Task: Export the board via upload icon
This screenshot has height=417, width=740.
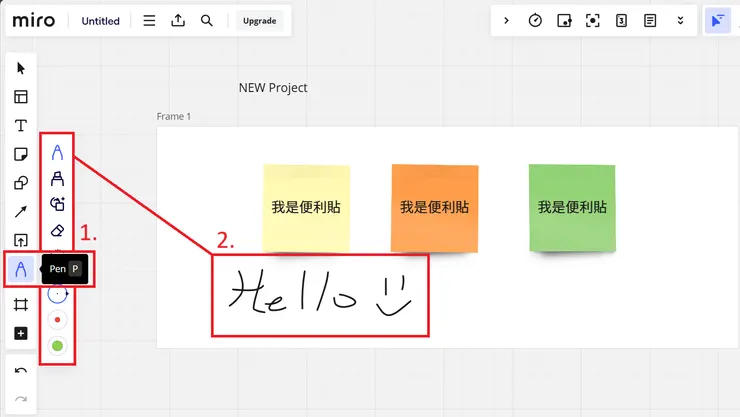Action: 178,21
